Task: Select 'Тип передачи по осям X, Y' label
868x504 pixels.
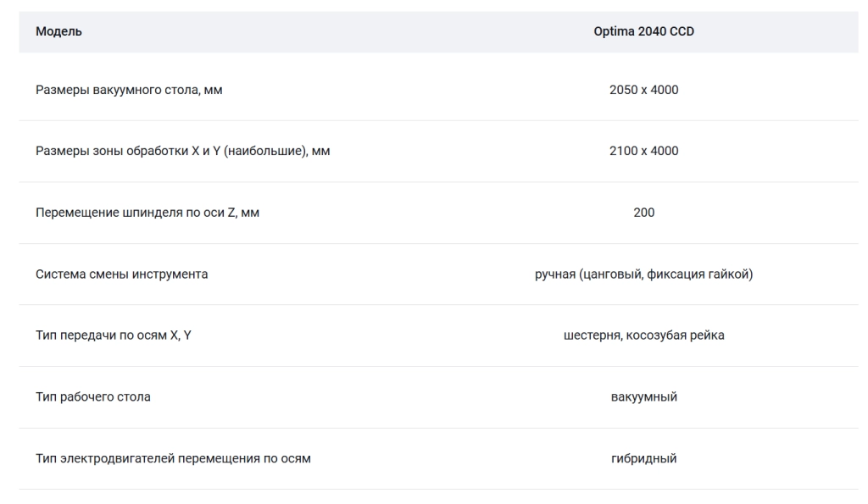Action: point(114,335)
